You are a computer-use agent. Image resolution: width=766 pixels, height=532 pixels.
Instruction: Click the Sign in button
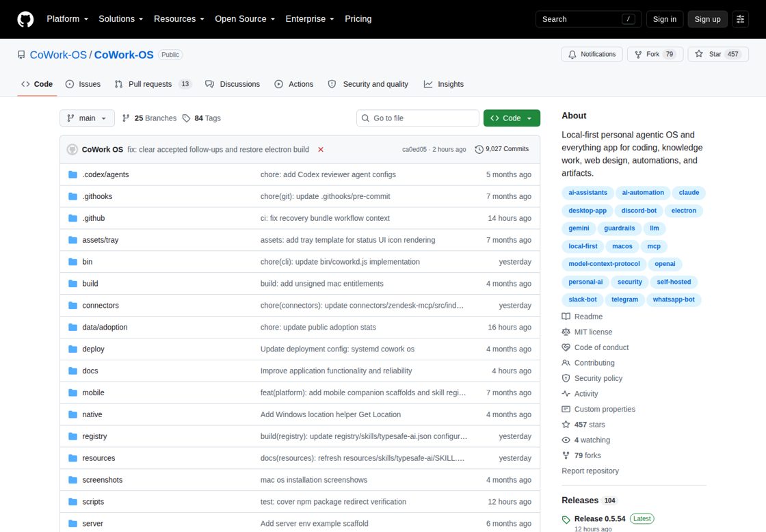(664, 19)
